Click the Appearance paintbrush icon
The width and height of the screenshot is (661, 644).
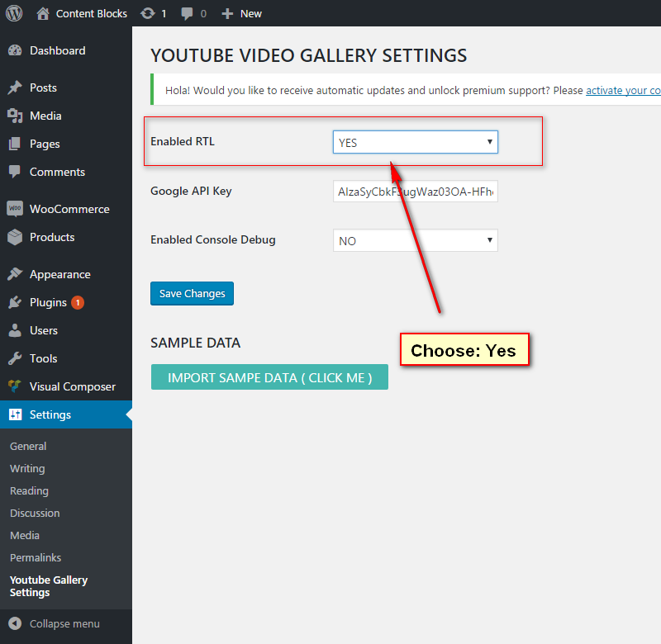click(x=15, y=274)
